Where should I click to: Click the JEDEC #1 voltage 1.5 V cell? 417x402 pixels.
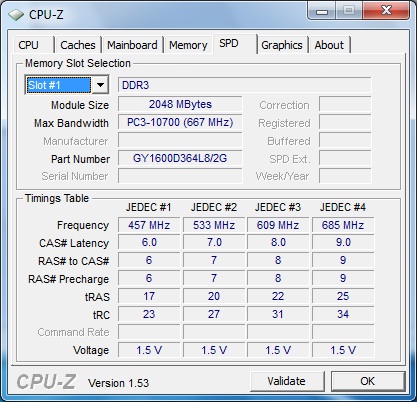coord(149,350)
